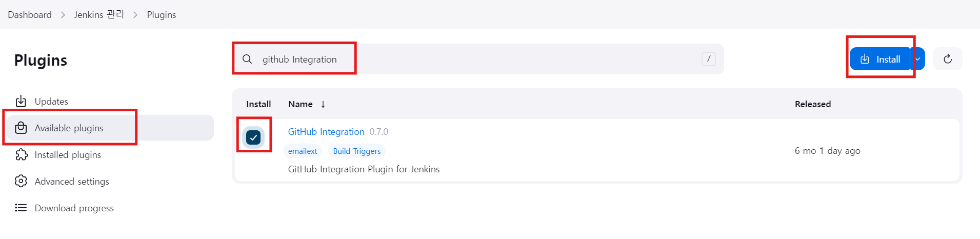
Task: Click the Download progress list icon
Action: 21,208
